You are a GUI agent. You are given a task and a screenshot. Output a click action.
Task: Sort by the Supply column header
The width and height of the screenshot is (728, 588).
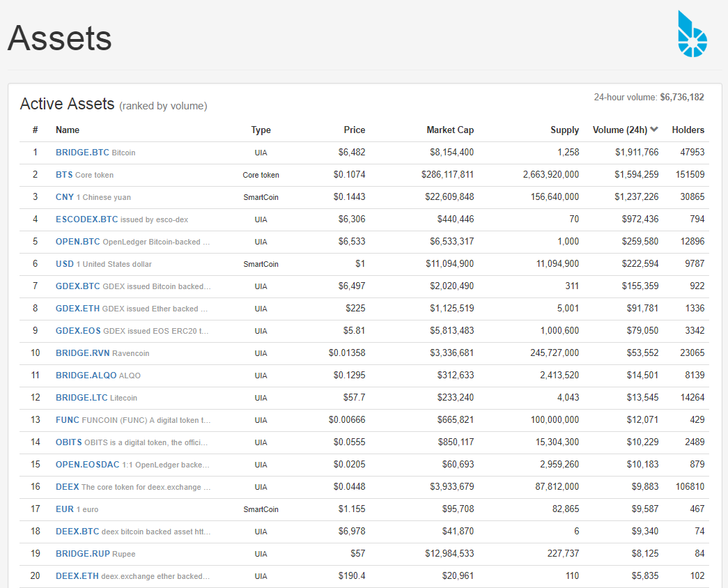click(x=564, y=130)
